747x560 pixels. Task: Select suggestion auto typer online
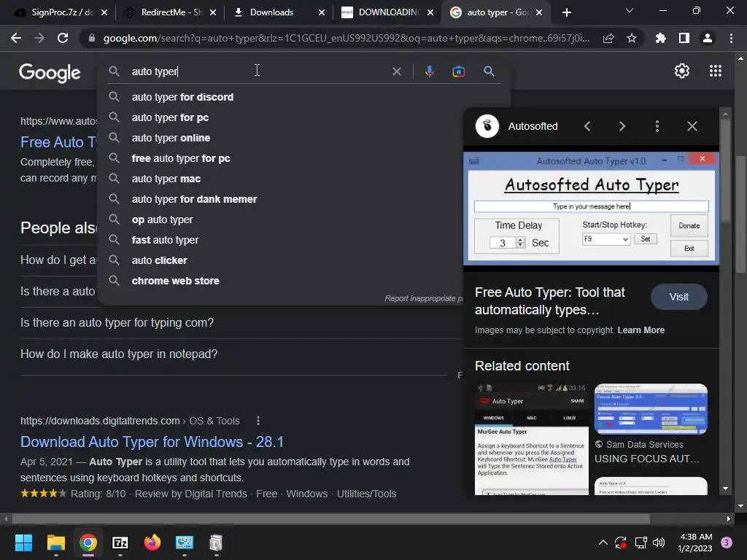(x=280, y=138)
